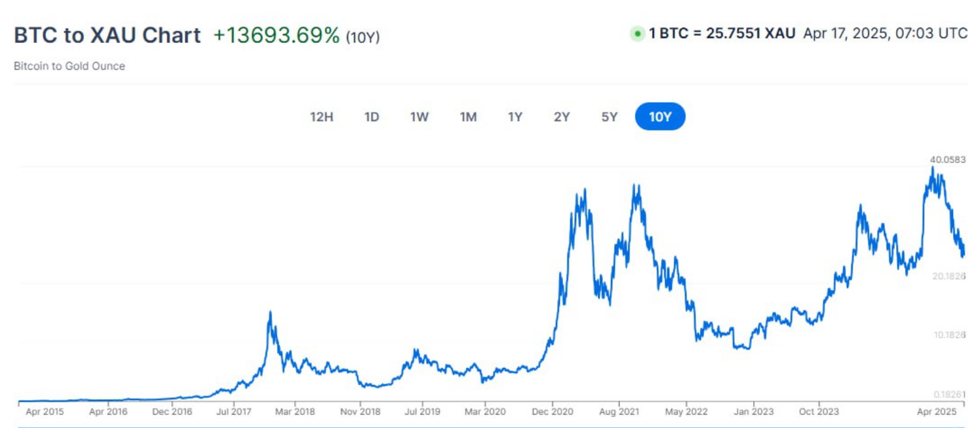Click the active 10Y range button

point(660,117)
